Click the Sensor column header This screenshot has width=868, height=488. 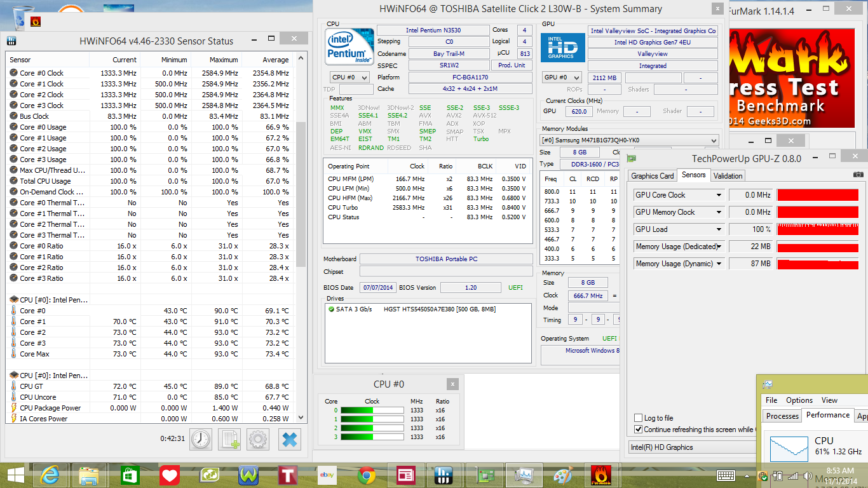tap(48, 60)
